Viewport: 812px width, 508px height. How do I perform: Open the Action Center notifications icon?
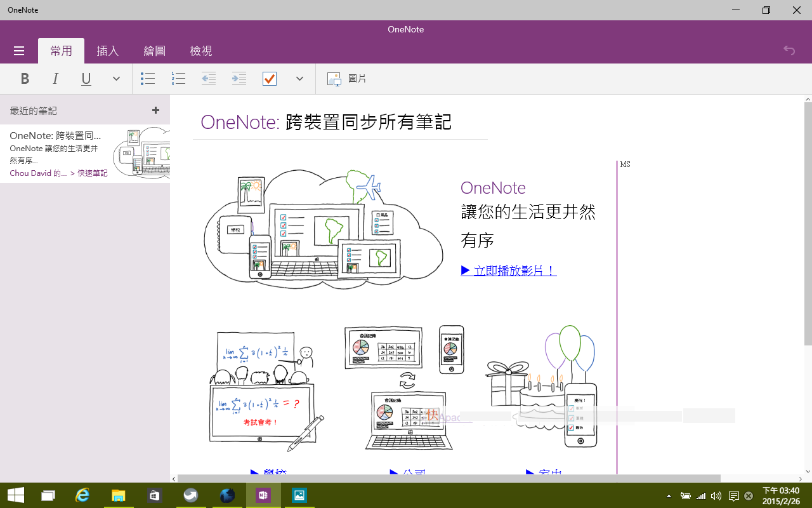tap(733, 496)
